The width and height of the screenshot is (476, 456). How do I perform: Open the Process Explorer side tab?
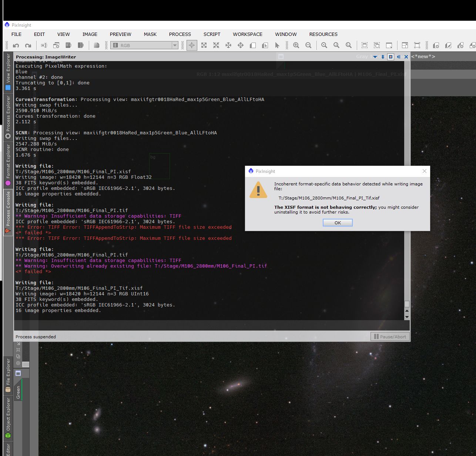pos(8,117)
